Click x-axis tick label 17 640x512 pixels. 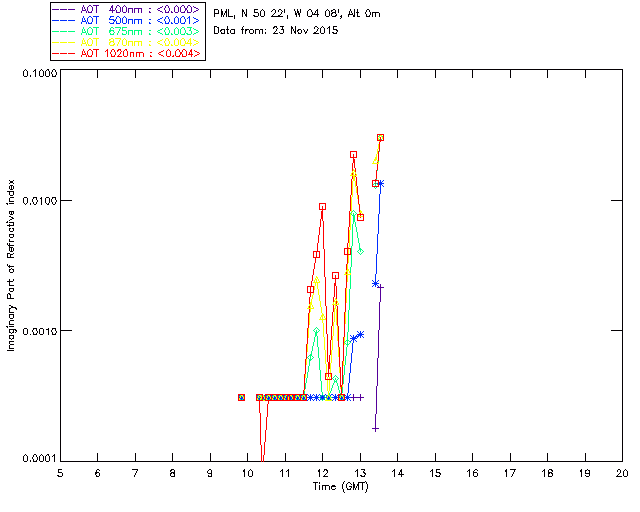(510, 474)
